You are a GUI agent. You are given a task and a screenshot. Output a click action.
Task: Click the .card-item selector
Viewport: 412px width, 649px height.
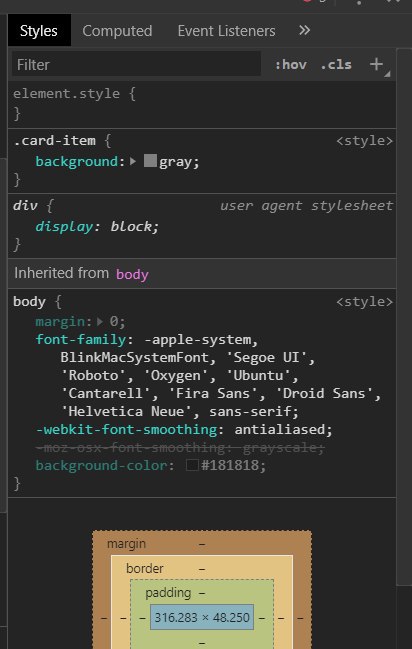click(x=54, y=141)
